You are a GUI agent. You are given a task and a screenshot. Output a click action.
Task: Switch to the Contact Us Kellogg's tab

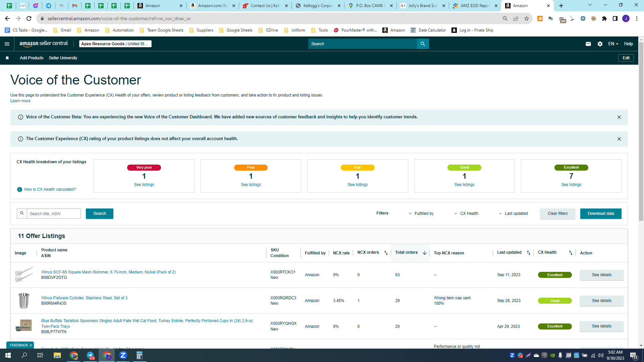point(265,6)
